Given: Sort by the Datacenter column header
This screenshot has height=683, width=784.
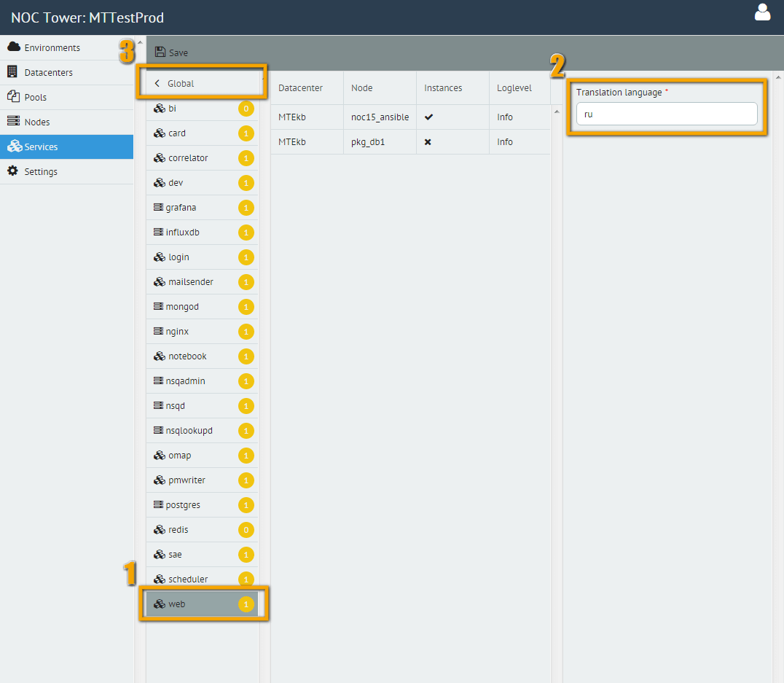Looking at the screenshot, I should [307, 87].
